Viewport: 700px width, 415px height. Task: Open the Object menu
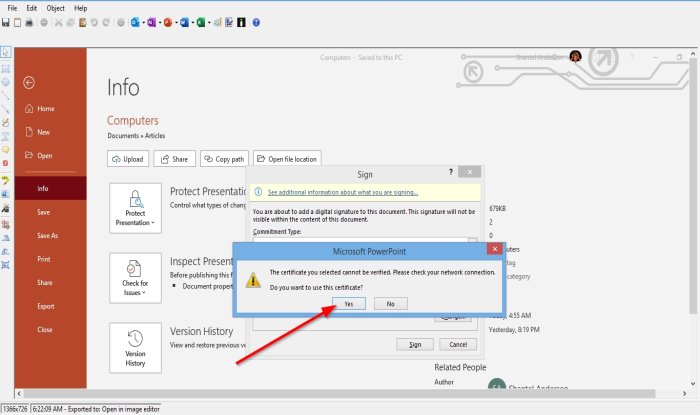55,8
